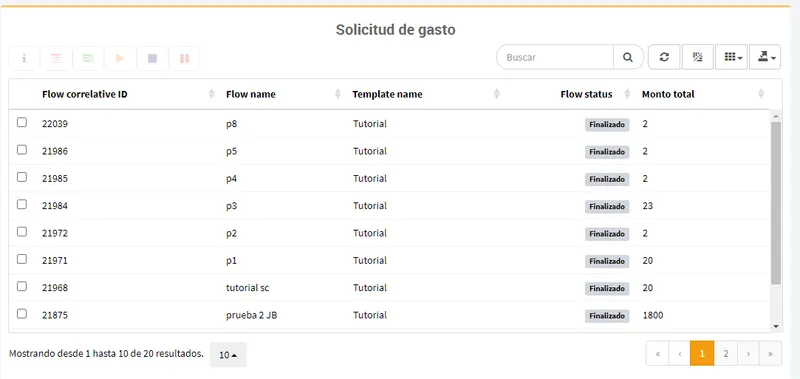Go to next page with › button

click(x=748, y=353)
